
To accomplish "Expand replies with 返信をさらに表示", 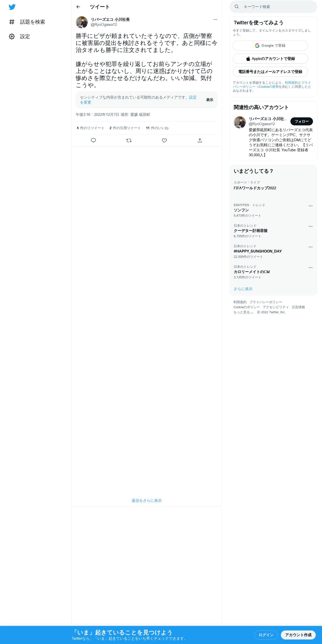I will click(147, 501).
